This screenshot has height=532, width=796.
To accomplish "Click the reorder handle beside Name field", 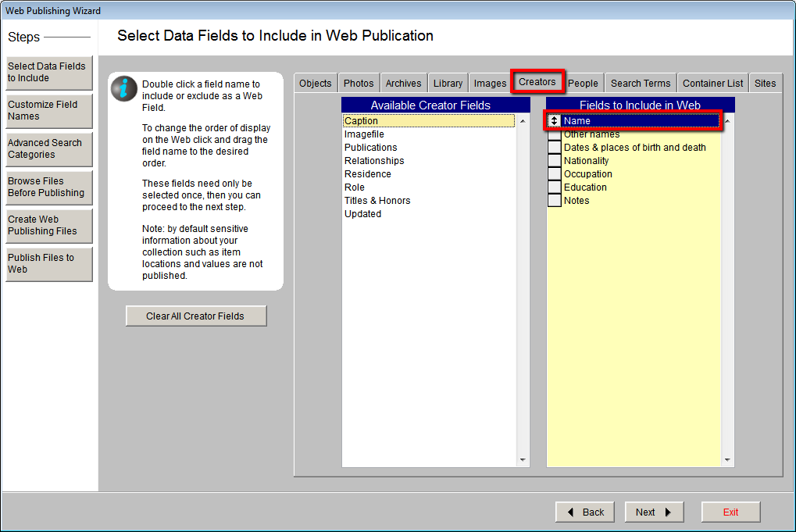I will pyautogui.click(x=555, y=120).
